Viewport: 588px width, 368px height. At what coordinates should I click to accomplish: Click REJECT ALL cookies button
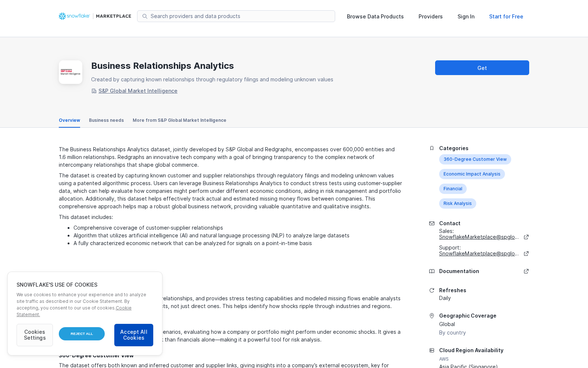point(82,334)
